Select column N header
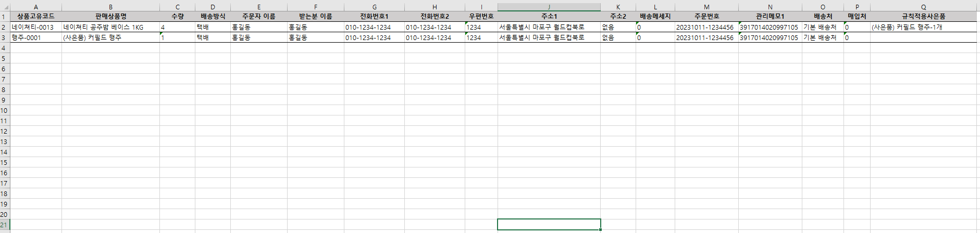Screen dimensions: 980x233 [x=770, y=7]
